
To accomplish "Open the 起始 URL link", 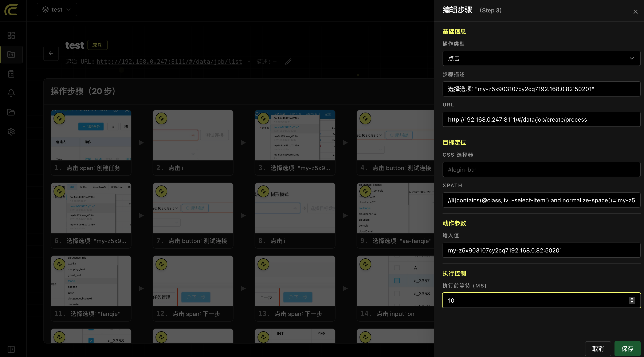I will point(169,62).
